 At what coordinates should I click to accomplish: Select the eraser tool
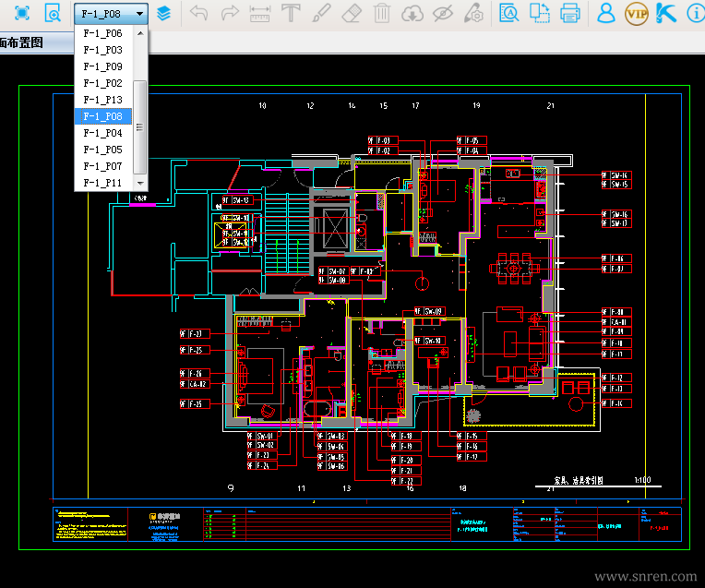352,13
